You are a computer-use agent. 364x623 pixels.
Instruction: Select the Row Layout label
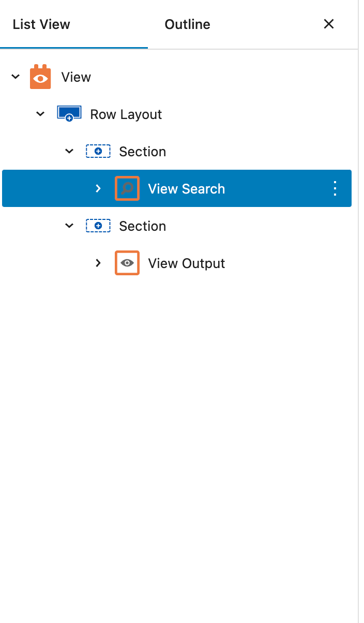[126, 114]
